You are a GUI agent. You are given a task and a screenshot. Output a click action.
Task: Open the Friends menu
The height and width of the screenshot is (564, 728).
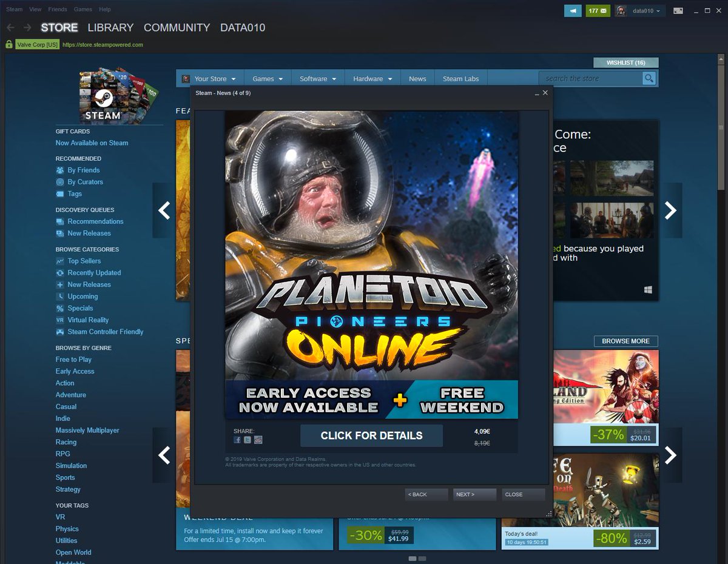pos(58,10)
